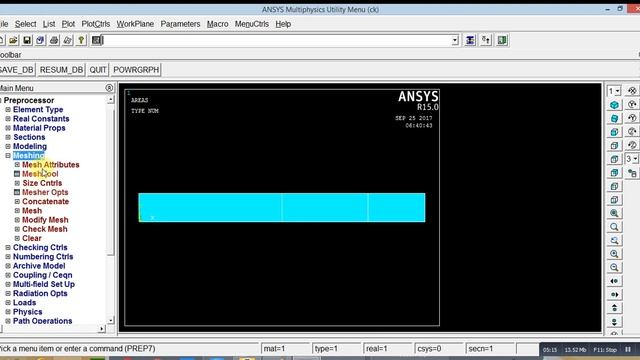Expand the Modeling plus box
This screenshot has width=640, height=360.
click(x=8, y=146)
